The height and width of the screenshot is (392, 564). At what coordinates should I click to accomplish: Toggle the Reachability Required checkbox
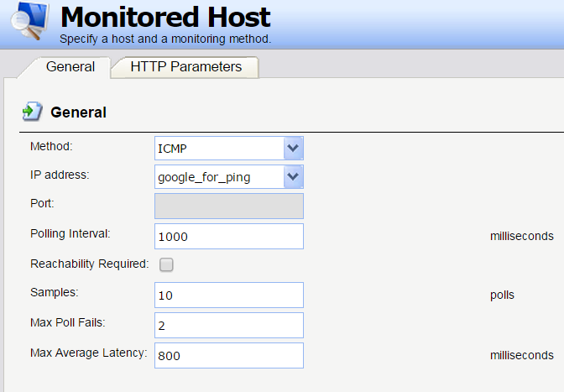[x=166, y=264]
